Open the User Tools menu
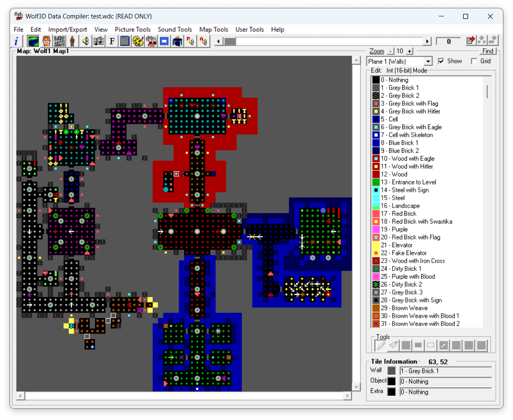513x420 pixels. (250, 29)
